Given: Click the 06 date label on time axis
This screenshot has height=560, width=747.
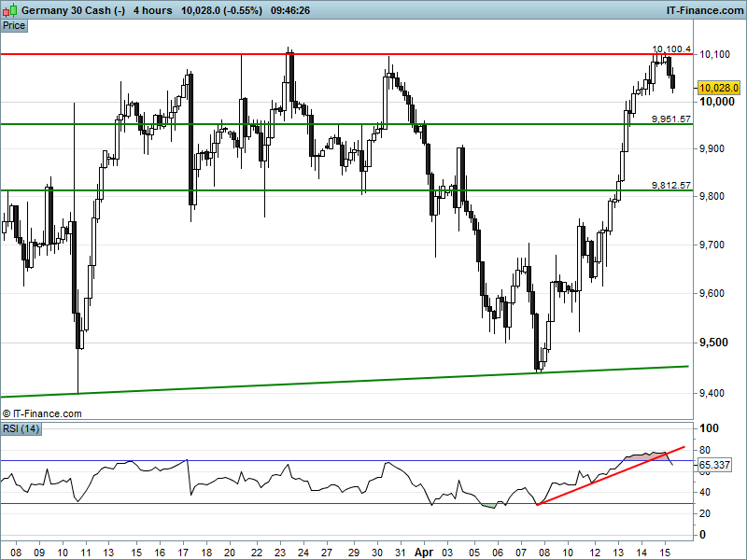Looking at the screenshot, I should click(498, 553).
